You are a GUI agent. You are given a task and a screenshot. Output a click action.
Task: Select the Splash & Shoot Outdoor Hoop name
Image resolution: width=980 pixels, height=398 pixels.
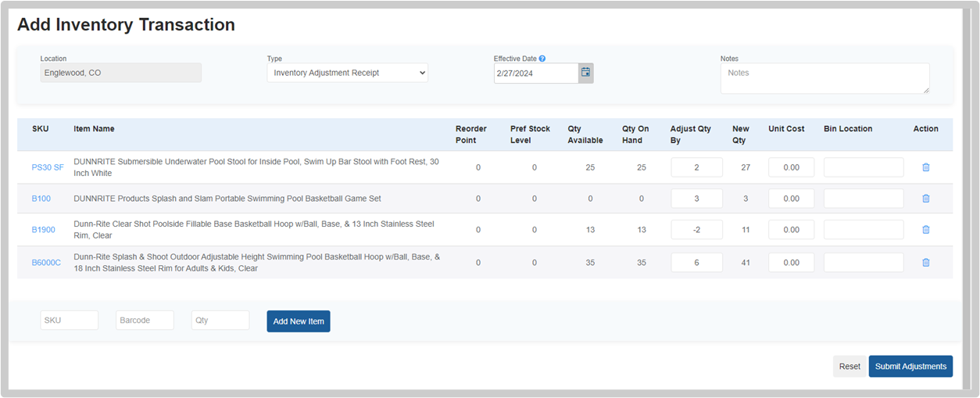(257, 263)
